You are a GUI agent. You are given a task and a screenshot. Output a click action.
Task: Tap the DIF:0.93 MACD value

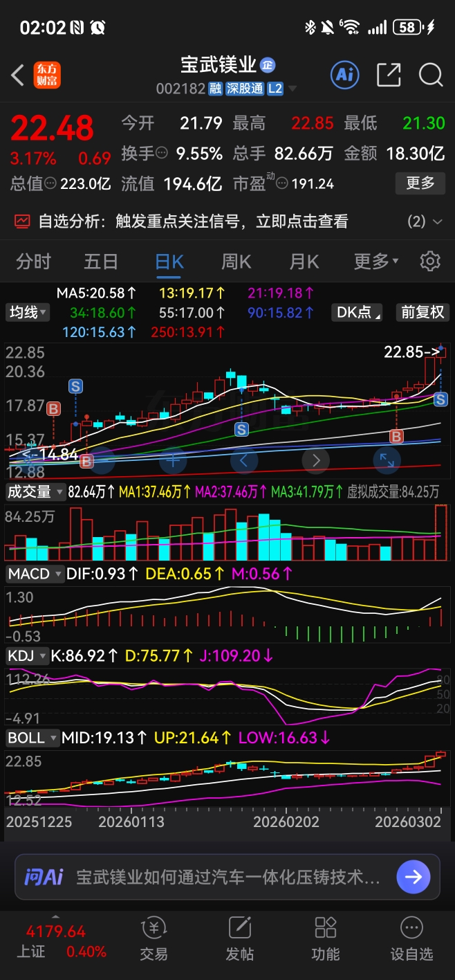[102, 574]
